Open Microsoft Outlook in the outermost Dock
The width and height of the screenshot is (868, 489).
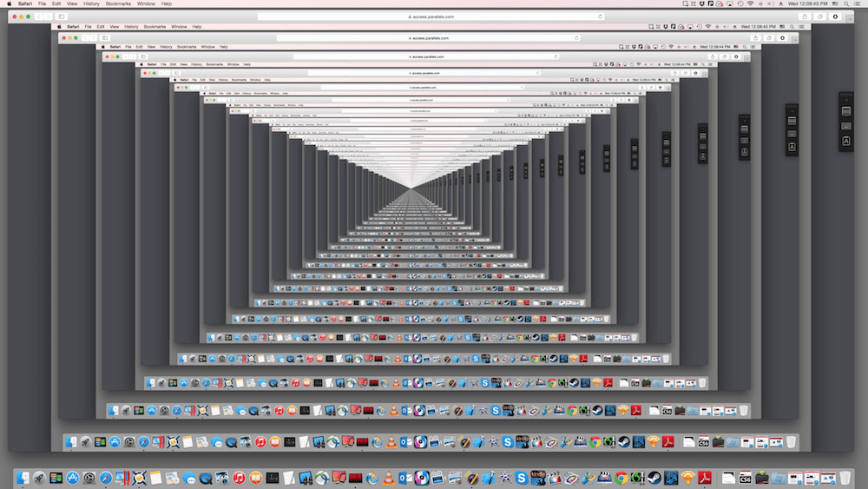pos(405,478)
